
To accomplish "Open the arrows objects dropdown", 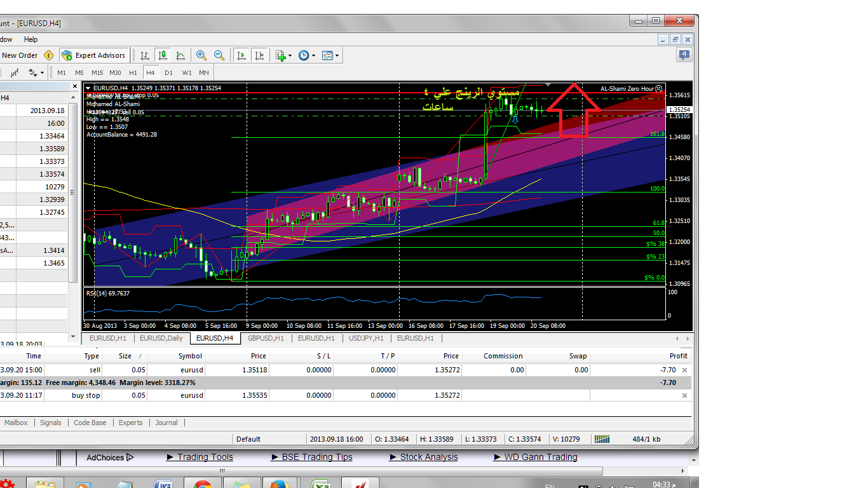I will click(x=36, y=72).
